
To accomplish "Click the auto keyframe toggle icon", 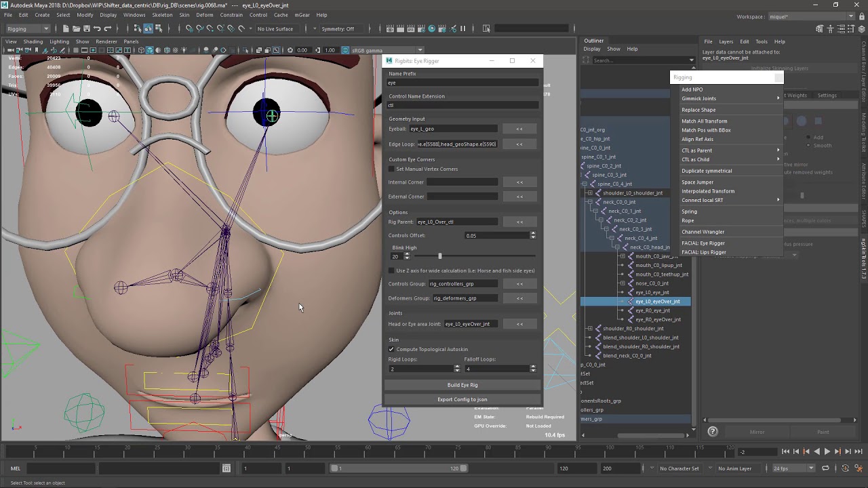I will coord(845,468).
